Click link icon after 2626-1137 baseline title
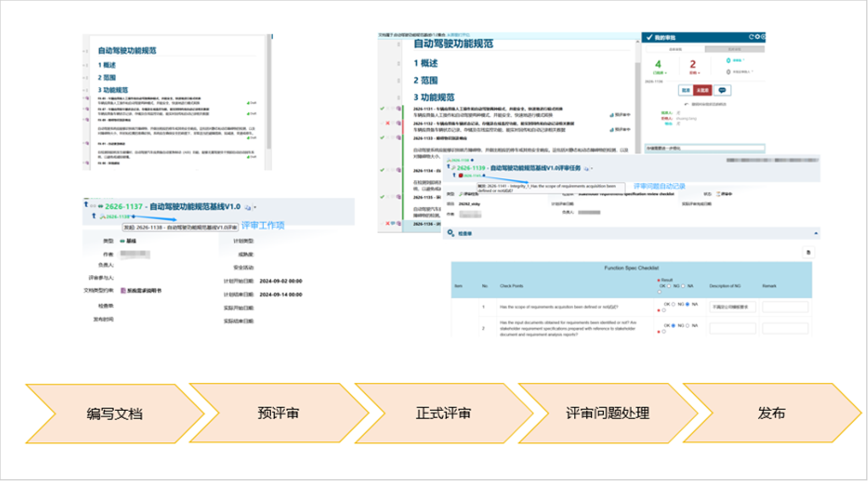The image size is (868, 481). pyautogui.click(x=248, y=207)
